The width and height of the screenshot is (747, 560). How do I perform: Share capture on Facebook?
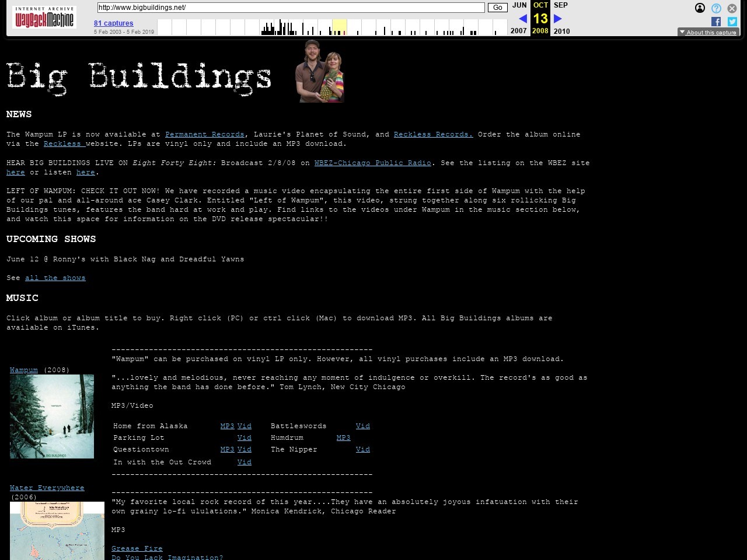tap(716, 22)
